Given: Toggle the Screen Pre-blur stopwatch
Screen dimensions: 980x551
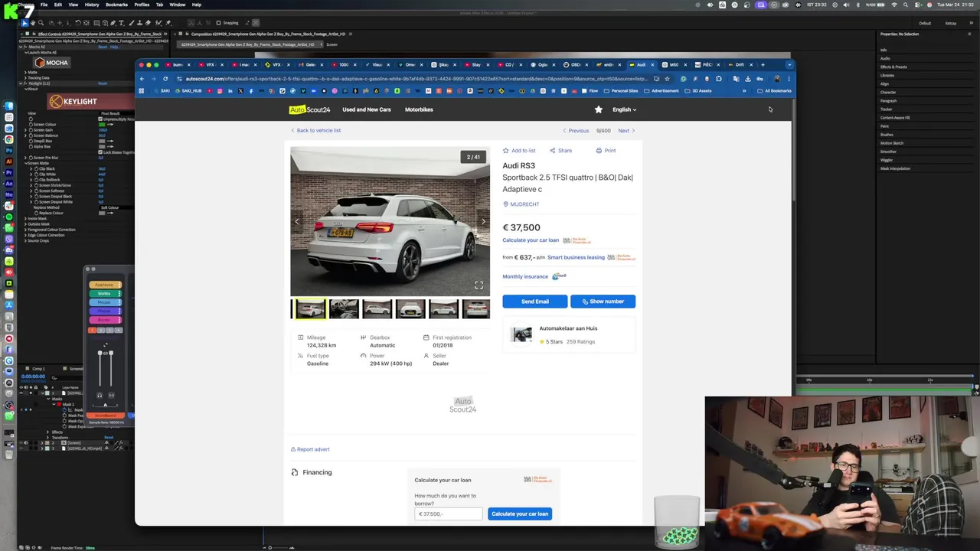Looking at the screenshot, I should click(x=31, y=158).
